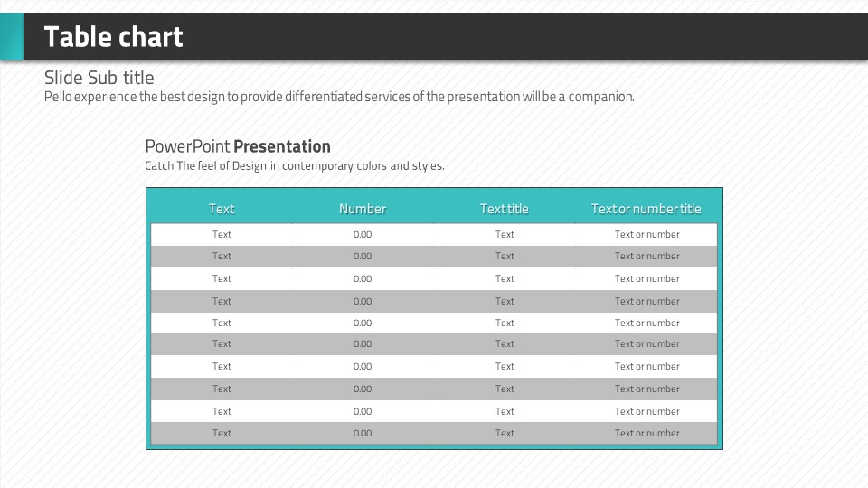
Task: Click the last row's 'Text or number' cell
Action: tap(646, 434)
